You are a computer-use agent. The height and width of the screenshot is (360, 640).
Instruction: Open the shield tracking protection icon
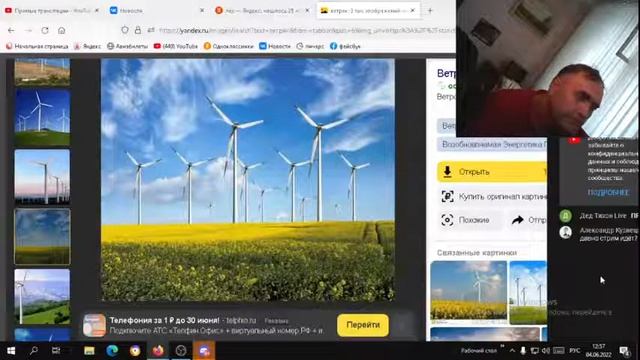click(125, 30)
